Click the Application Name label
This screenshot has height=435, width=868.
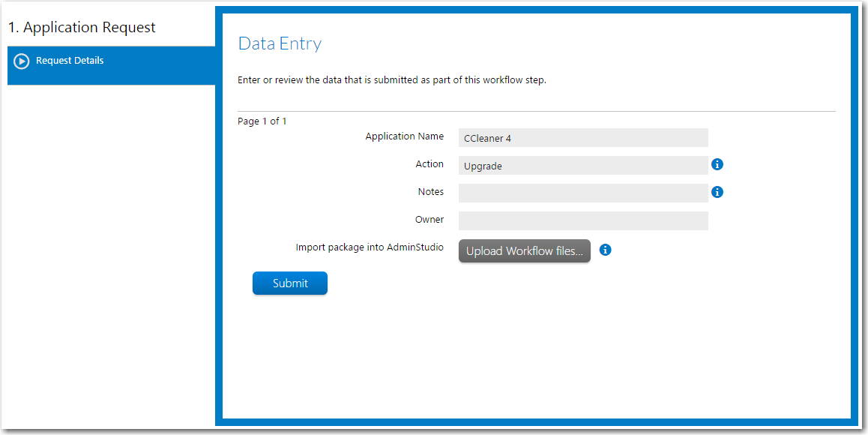404,136
